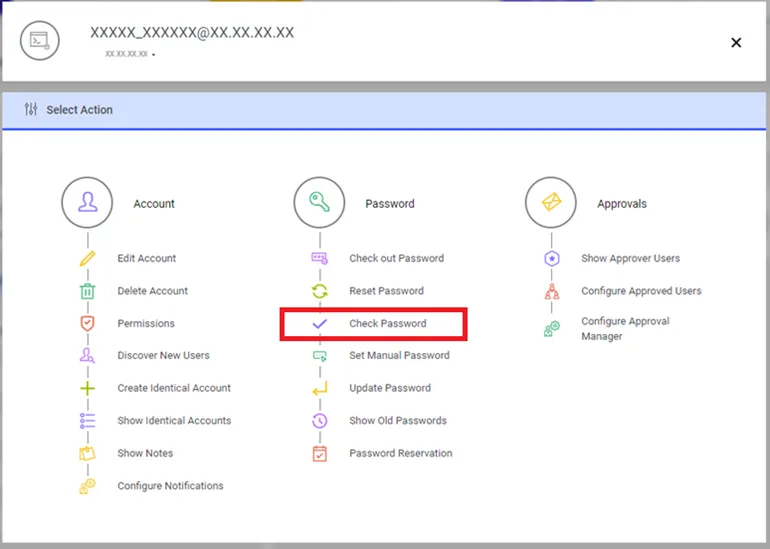
Task: Click the calendar icon for Password Reservation
Action: point(320,453)
